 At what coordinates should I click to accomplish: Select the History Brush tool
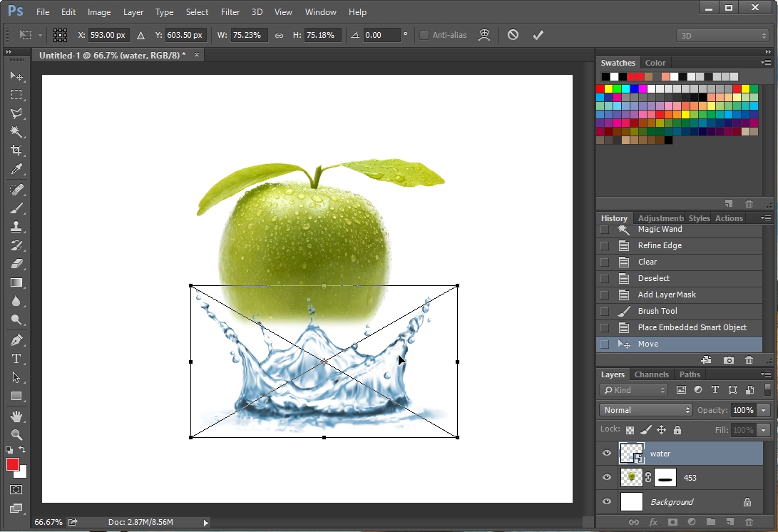click(x=16, y=245)
